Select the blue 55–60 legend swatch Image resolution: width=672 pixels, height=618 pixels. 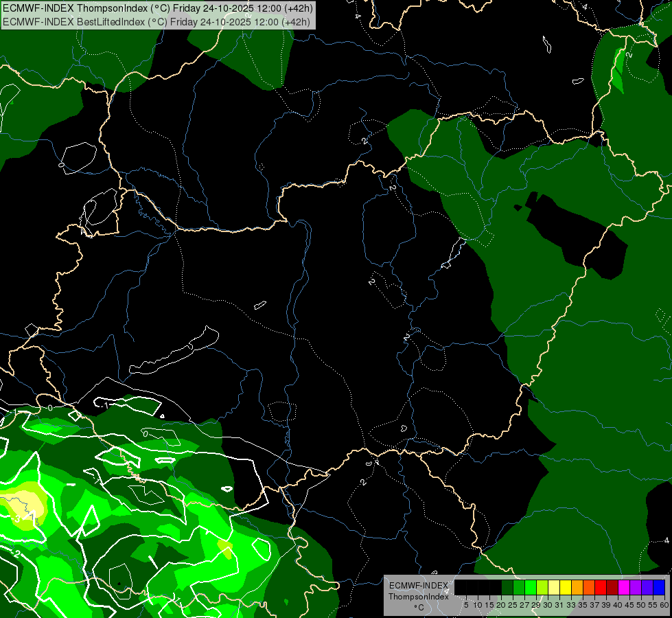pyautogui.click(x=658, y=587)
